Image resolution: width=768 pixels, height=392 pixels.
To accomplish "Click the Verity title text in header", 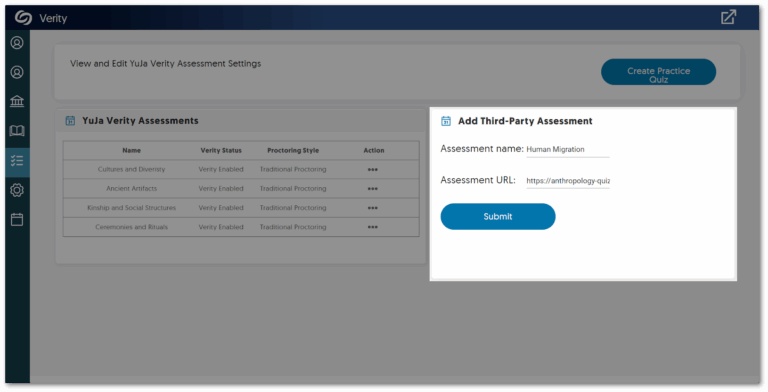I will 53,18.
